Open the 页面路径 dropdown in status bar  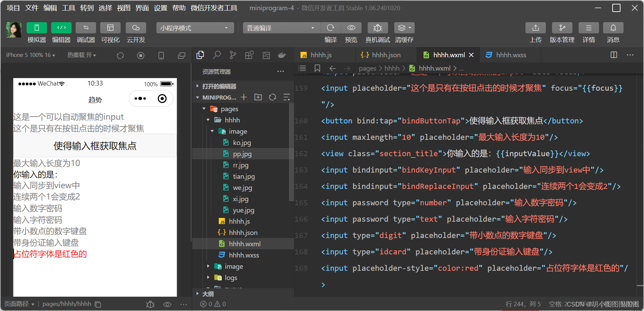[x=19, y=304]
